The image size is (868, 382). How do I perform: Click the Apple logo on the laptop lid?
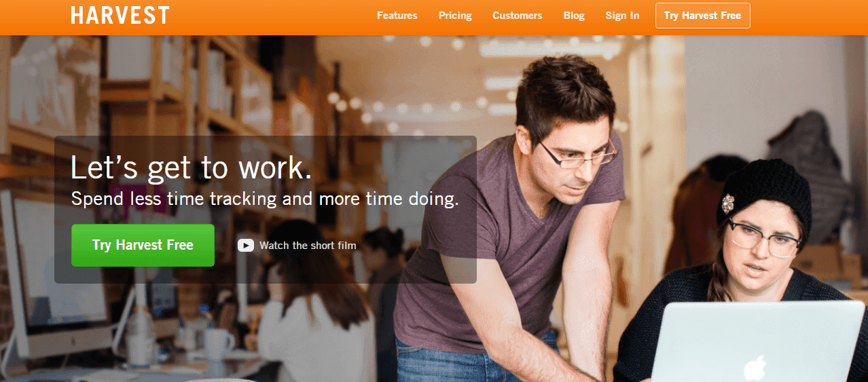pos(753,367)
